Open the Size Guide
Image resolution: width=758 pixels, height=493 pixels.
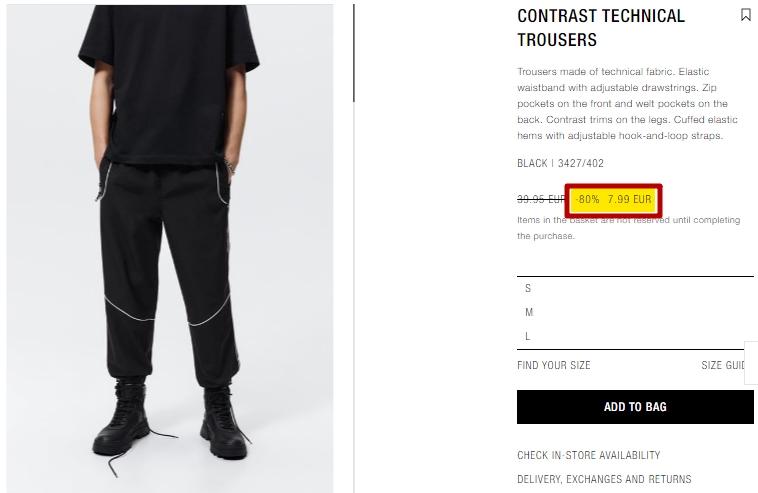tap(723, 365)
